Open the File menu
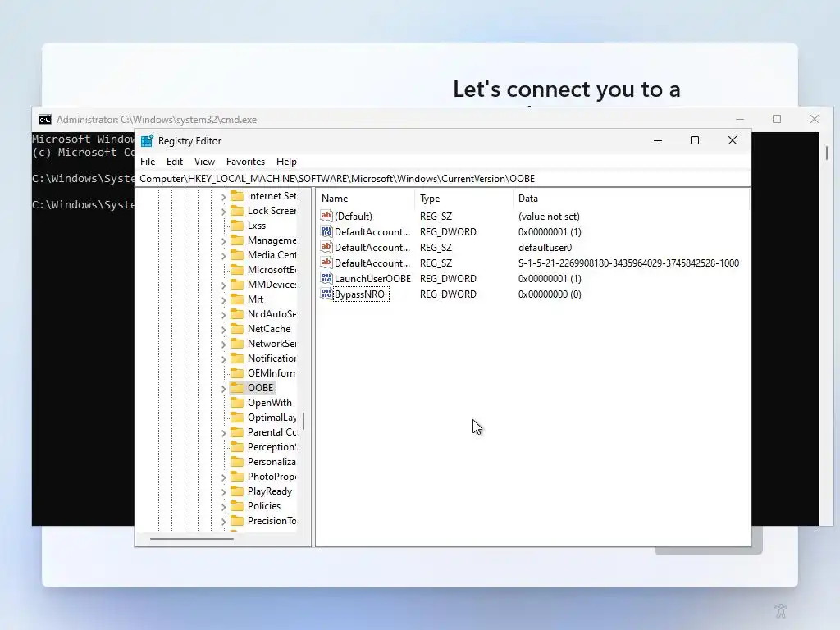Screen dimensions: 840x630 click(x=148, y=162)
